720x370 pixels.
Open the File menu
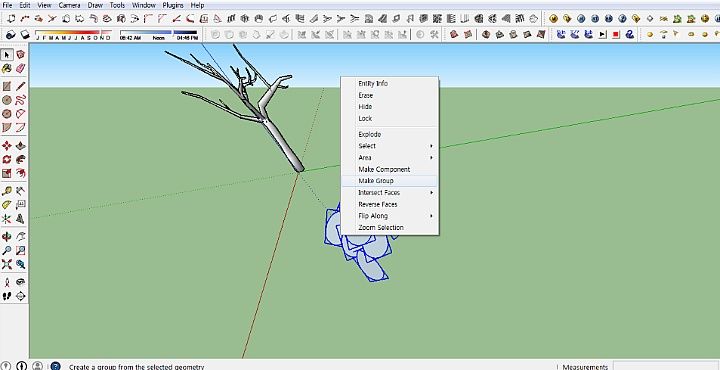click(7, 5)
